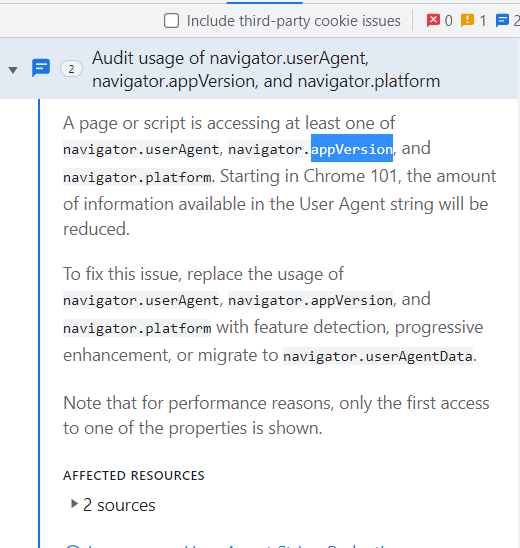Enable Include third-party cookie issues checkbox

click(172, 21)
